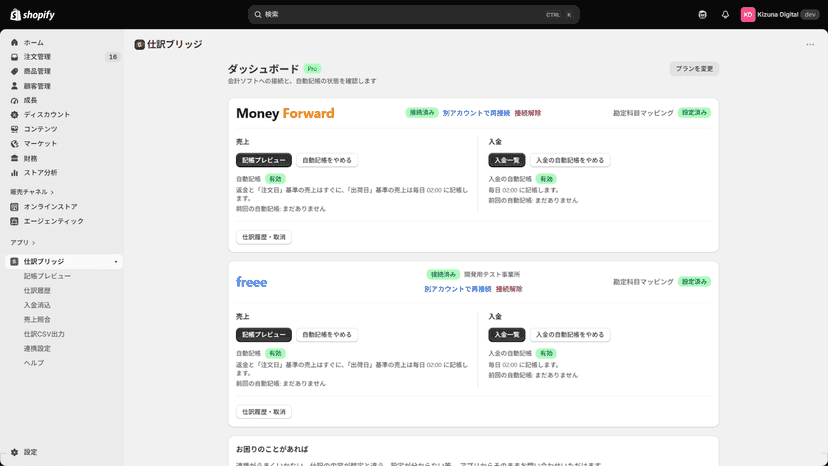The image size is (828, 466).
Task: Click the Kizuna Digital store name
Action: [777, 15]
